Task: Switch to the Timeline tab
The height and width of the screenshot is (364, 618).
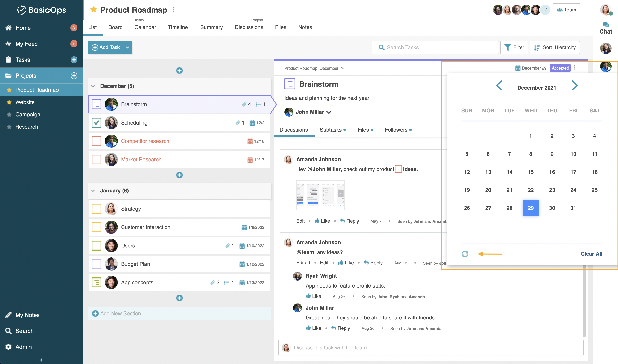Action: click(x=178, y=27)
